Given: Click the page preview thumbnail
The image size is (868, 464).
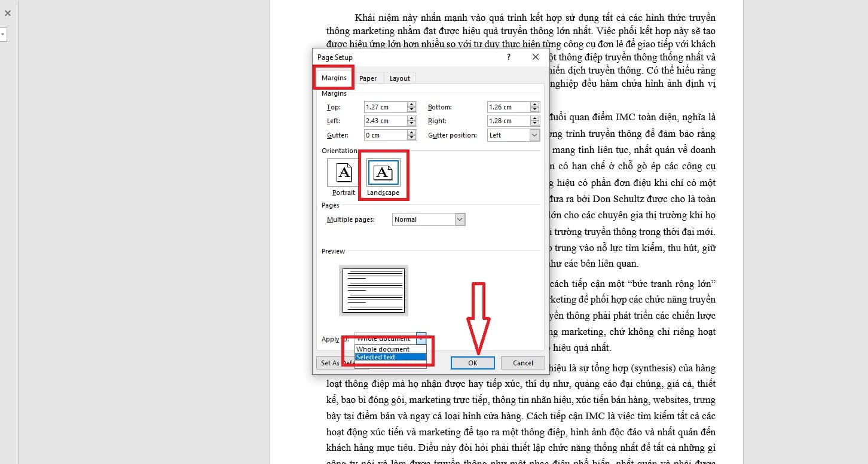Looking at the screenshot, I should click(x=374, y=291).
